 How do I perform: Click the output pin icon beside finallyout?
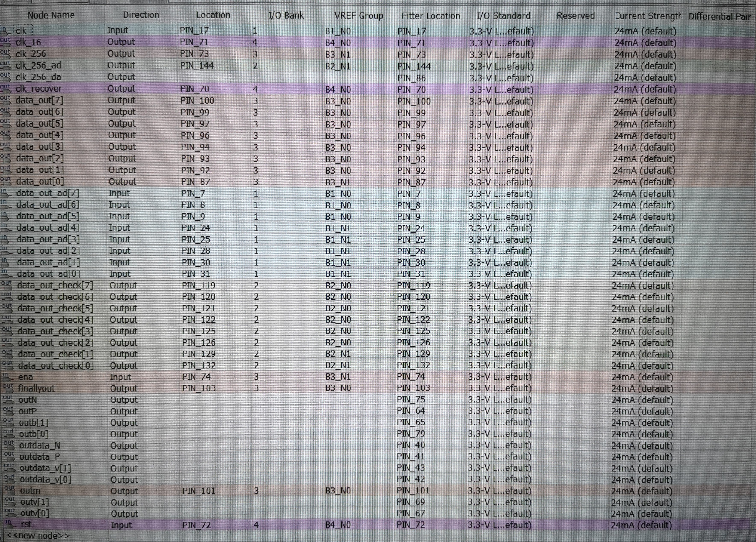(x=8, y=388)
